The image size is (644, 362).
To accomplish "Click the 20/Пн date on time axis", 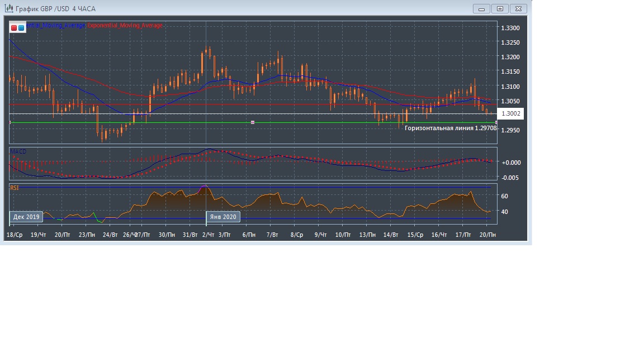I will (x=487, y=235).
